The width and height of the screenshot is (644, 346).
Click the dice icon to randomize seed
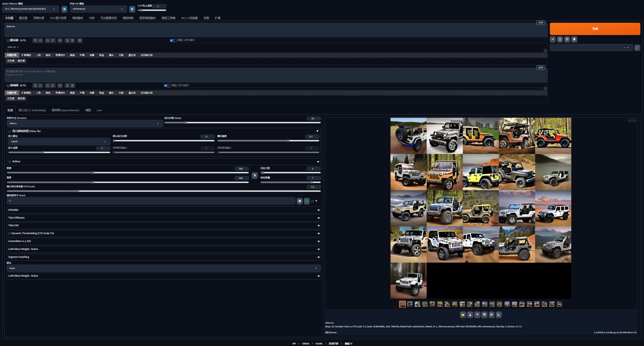pyautogui.click(x=300, y=201)
